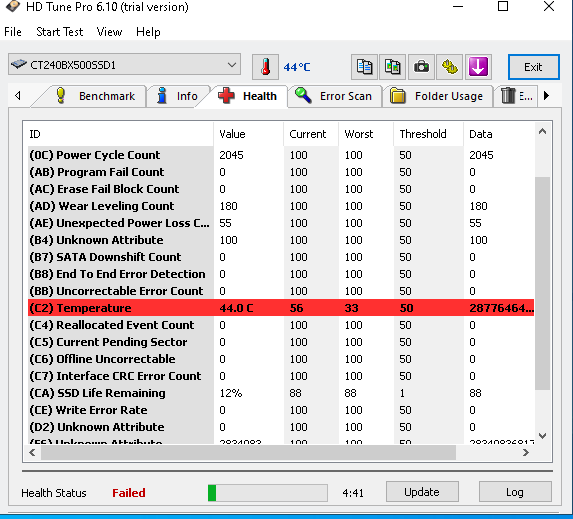Select the Health tab
This screenshot has width=573, height=519.
coord(248,96)
